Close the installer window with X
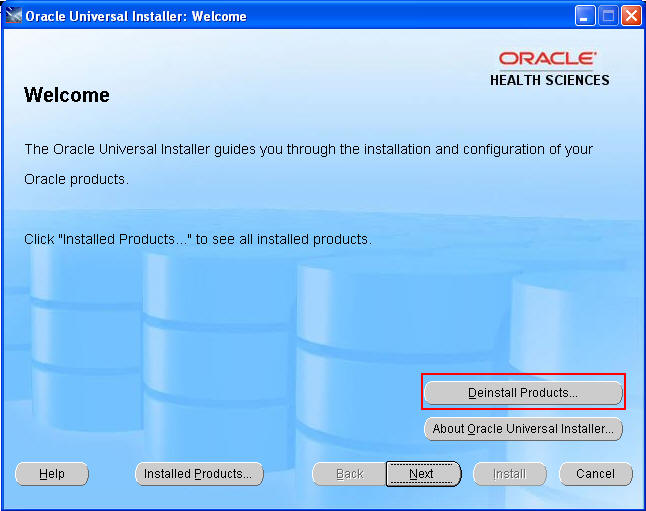Screen dimensions: 646x511 (x=631, y=16)
